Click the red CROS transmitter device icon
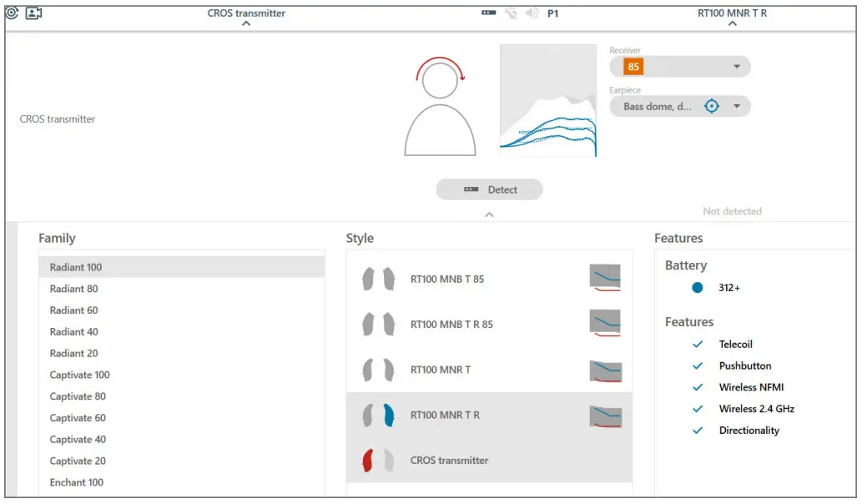The width and height of the screenshot is (862, 504). 367,461
